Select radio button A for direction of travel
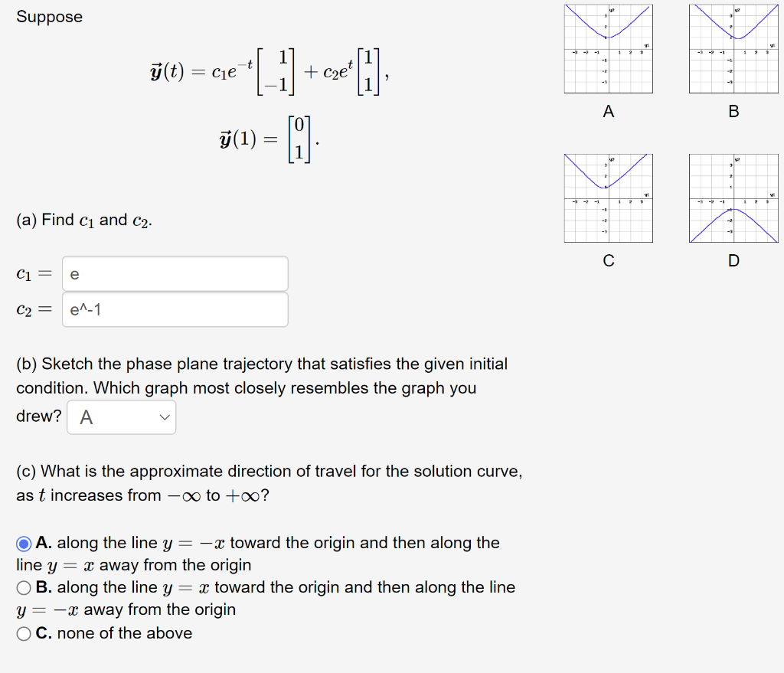 pos(24,543)
